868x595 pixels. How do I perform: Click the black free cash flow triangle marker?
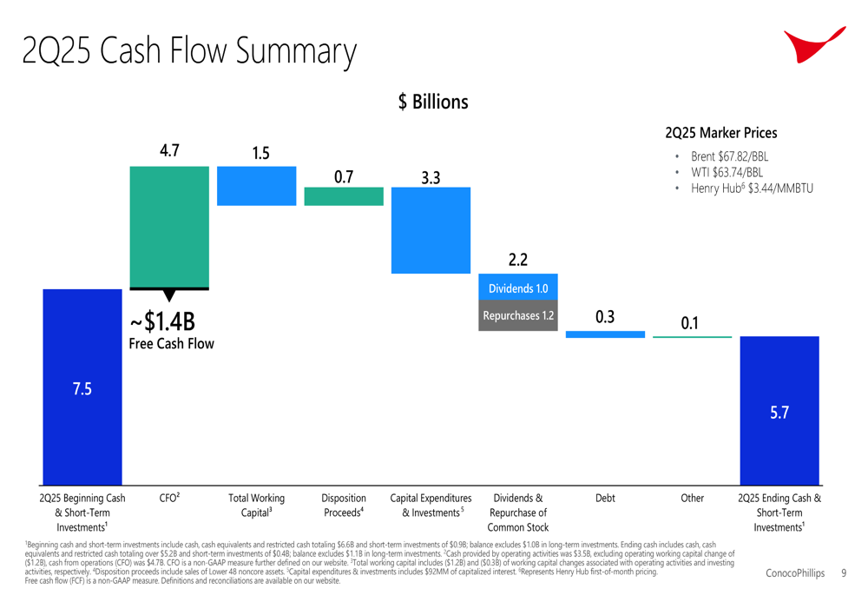[x=169, y=295]
